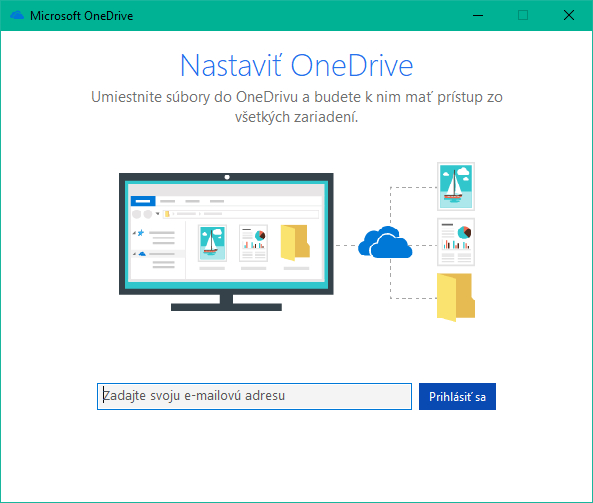Click the star favorites icon in monitor sidebar
Image resolution: width=593 pixels, height=503 pixels.
pos(141,233)
